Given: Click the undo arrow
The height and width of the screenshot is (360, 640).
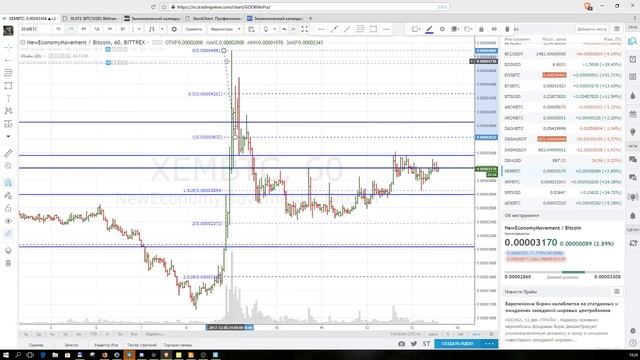Looking at the screenshot, I should (x=284, y=29).
